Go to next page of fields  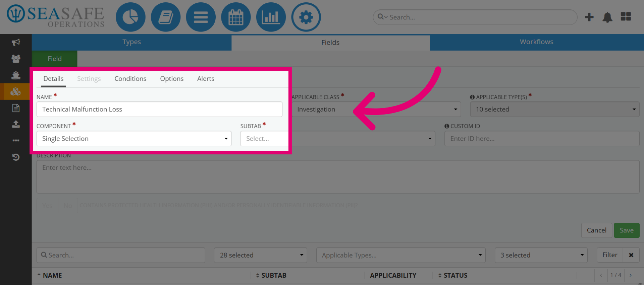(x=631, y=275)
